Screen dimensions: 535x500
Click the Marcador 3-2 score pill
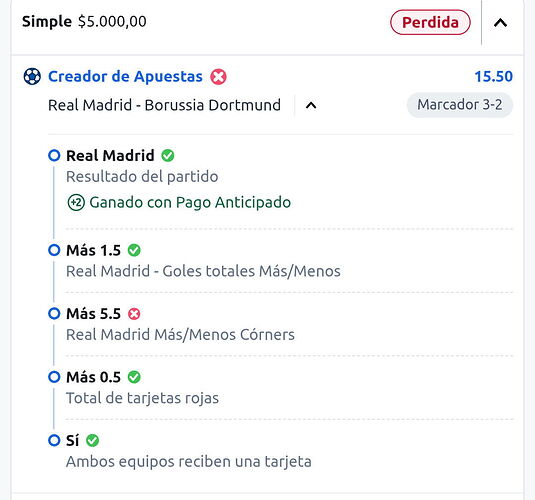(460, 105)
